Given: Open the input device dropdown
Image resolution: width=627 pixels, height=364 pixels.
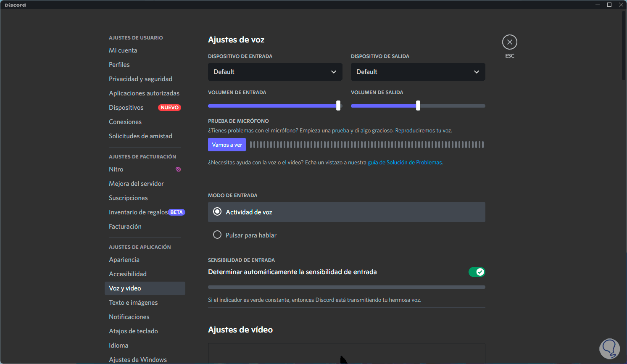Looking at the screenshot, I should tap(275, 72).
